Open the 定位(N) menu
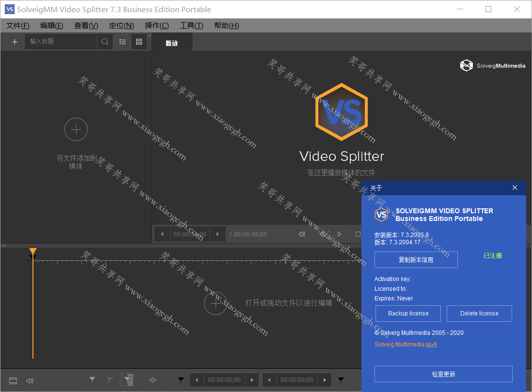The width and height of the screenshot is (532, 392). [122, 26]
